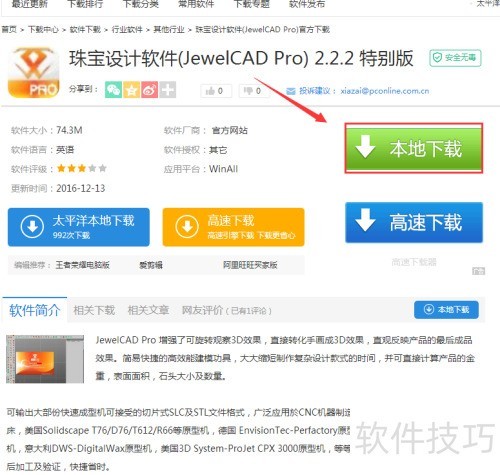Go to 其他行业 in breadcrumb

pyautogui.click(x=169, y=30)
